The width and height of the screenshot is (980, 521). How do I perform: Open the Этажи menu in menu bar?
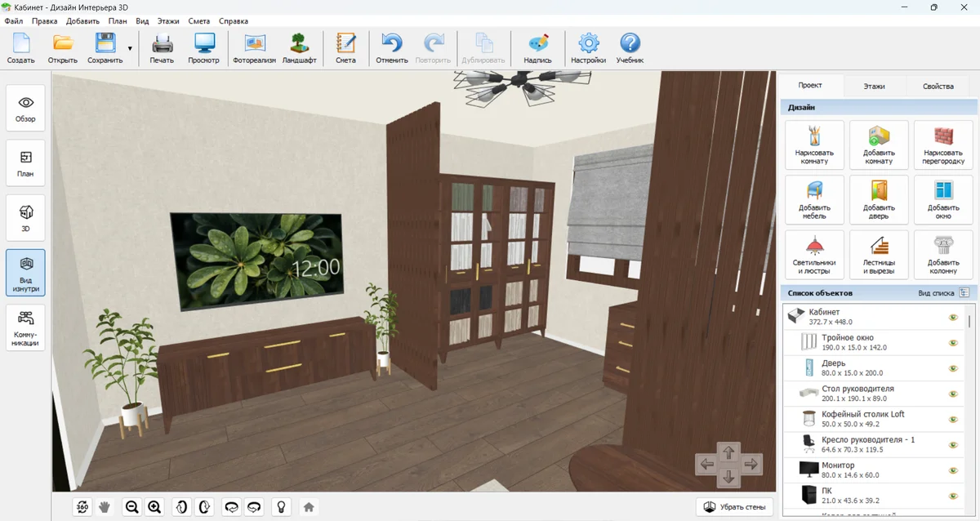[x=169, y=20]
